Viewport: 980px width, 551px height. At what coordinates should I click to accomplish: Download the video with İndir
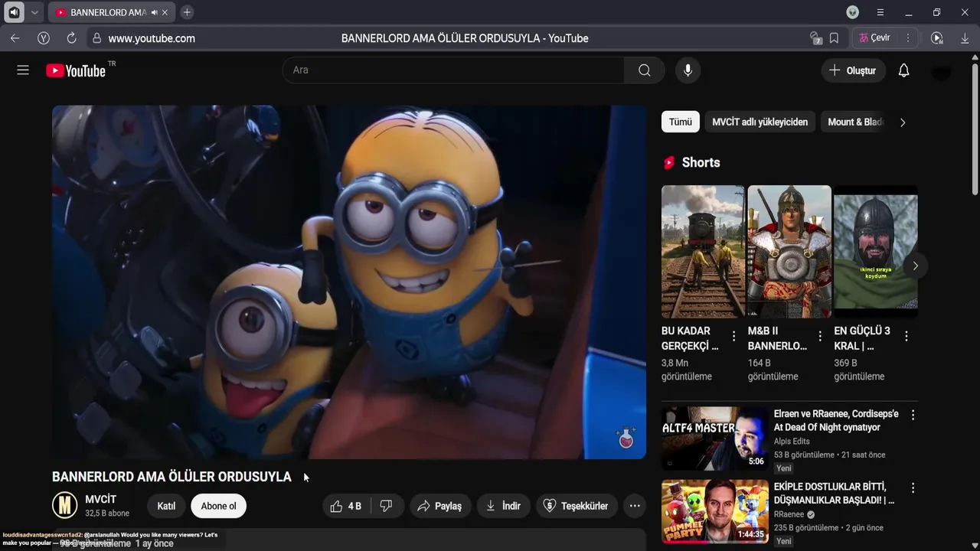503,506
